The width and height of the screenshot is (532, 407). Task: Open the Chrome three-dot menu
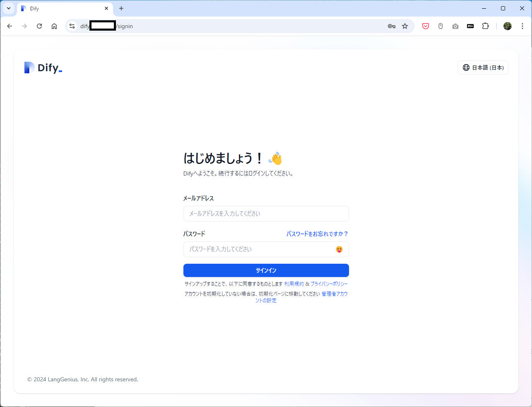(x=522, y=26)
